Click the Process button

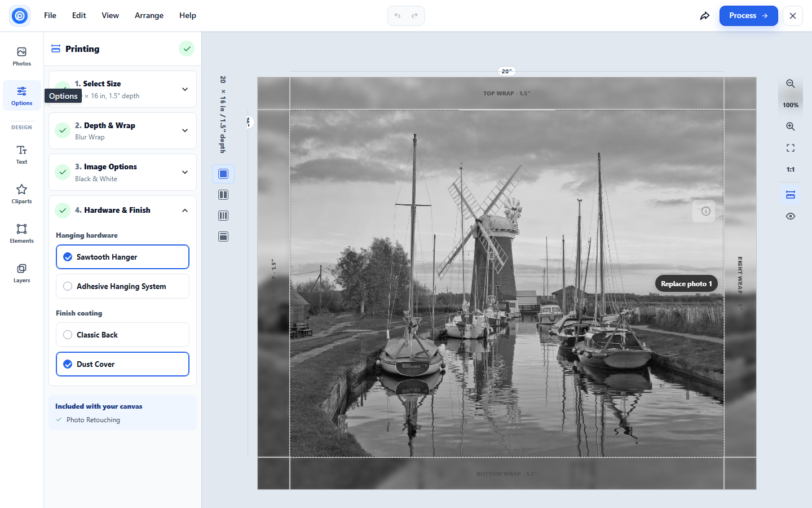[748, 16]
